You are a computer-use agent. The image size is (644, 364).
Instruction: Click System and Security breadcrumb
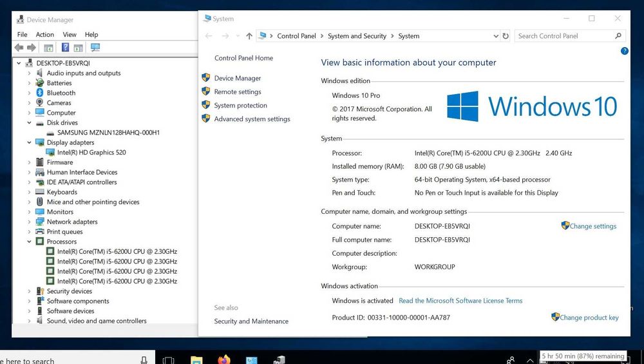tap(357, 36)
